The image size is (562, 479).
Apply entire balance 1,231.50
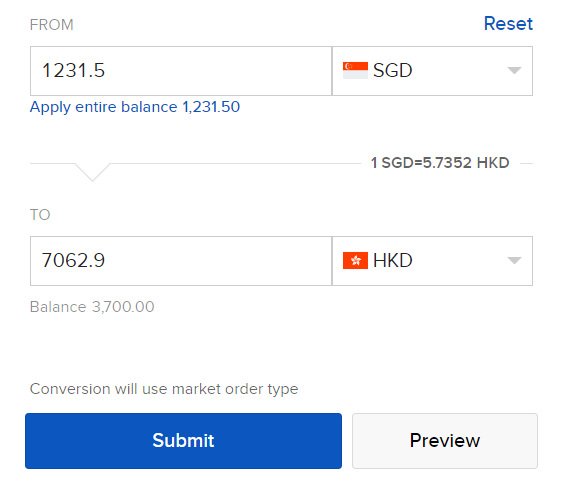tap(135, 107)
